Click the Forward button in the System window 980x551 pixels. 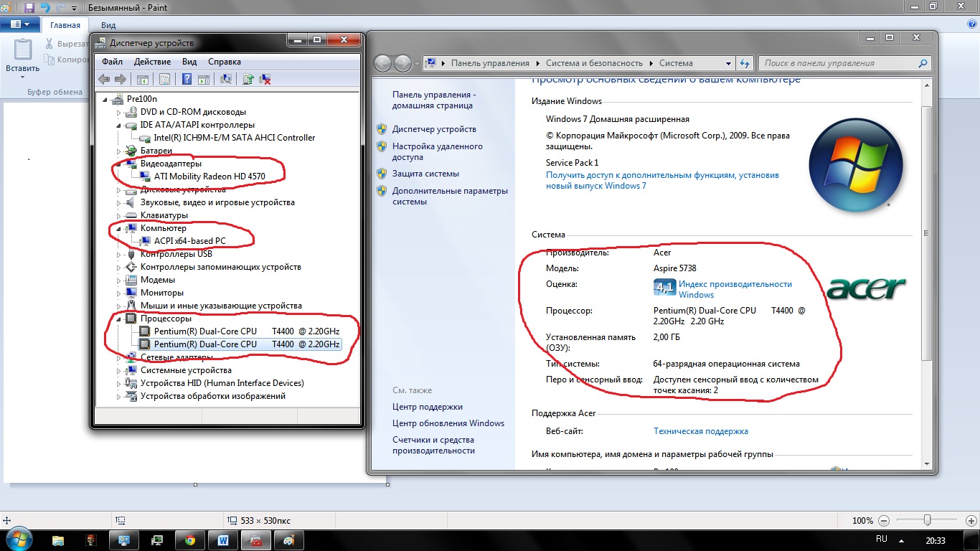click(x=403, y=63)
